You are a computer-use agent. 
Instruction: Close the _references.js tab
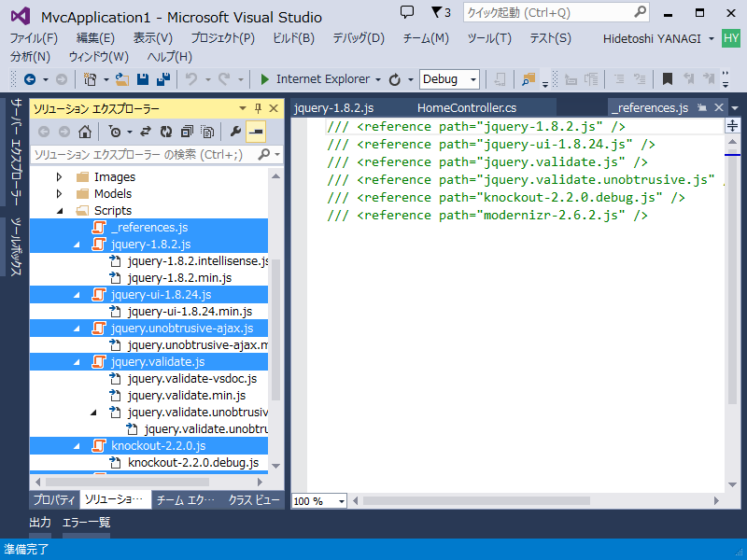[719, 107]
